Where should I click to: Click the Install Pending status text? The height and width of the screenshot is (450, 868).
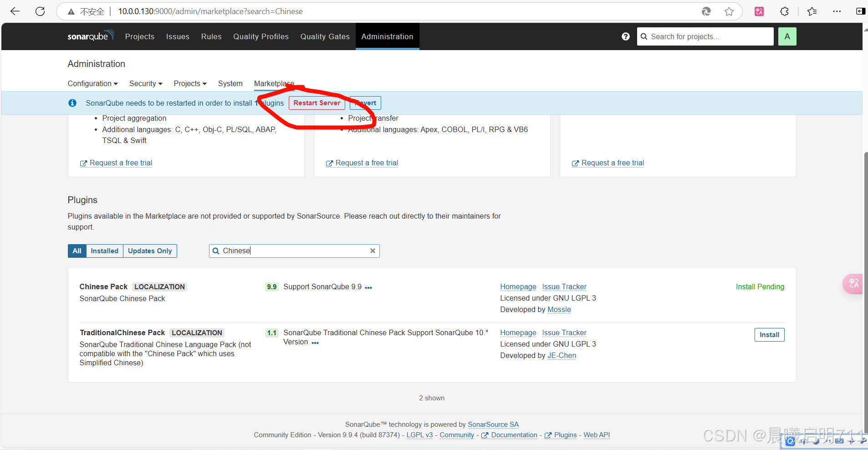click(760, 287)
